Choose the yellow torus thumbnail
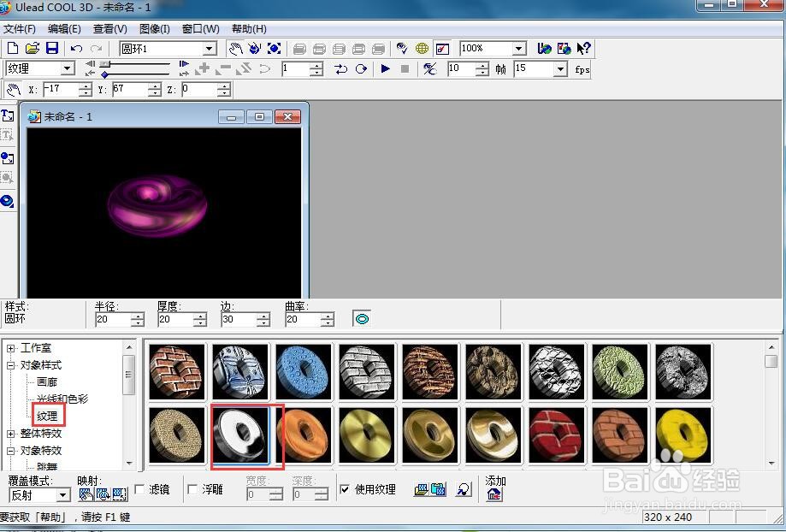Viewport: 786px width, 532px height. (x=683, y=435)
